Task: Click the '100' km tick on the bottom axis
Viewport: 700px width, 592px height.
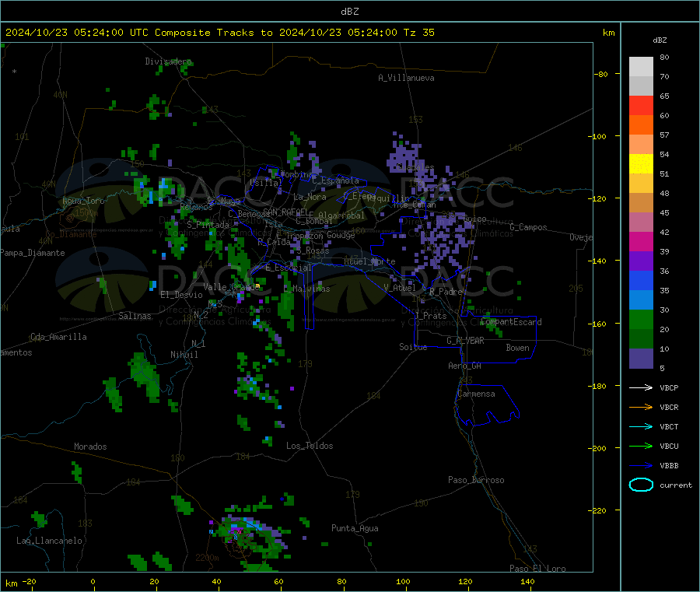Action: point(403,581)
